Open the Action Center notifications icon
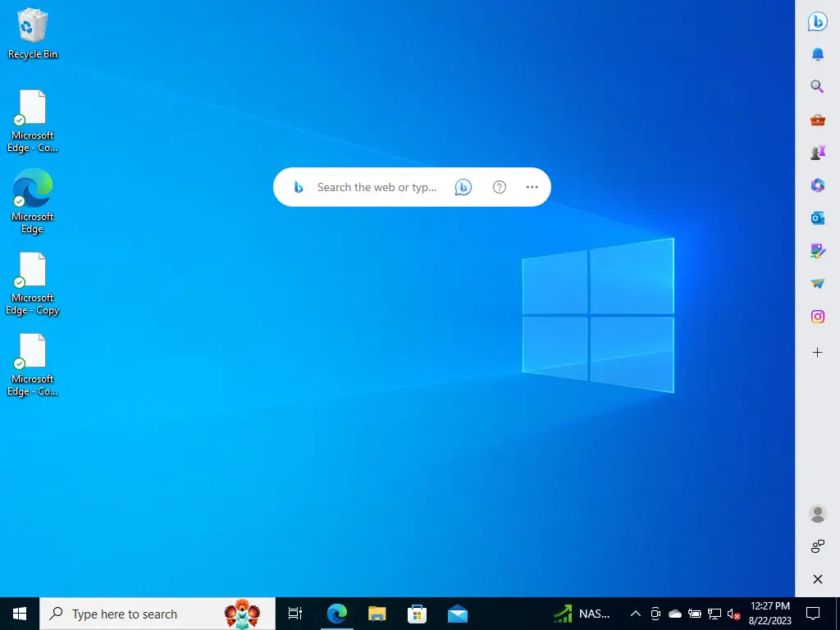This screenshot has width=840, height=630. click(x=813, y=614)
